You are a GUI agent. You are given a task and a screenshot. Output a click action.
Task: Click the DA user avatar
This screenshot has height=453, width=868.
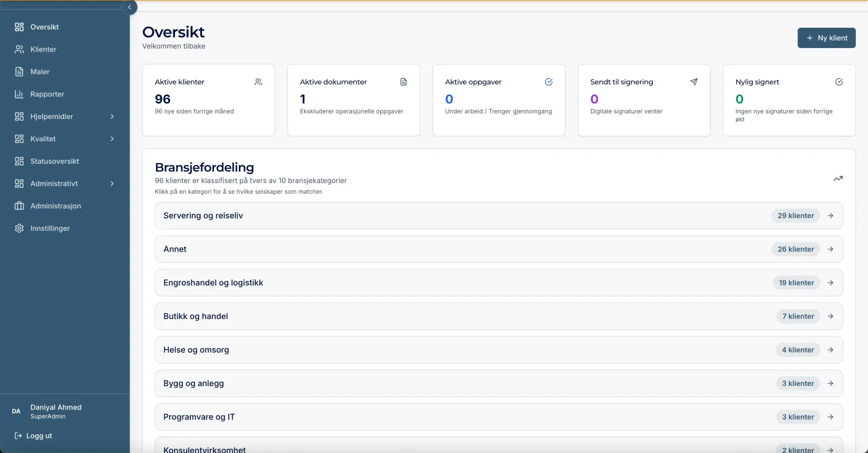click(x=16, y=411)
